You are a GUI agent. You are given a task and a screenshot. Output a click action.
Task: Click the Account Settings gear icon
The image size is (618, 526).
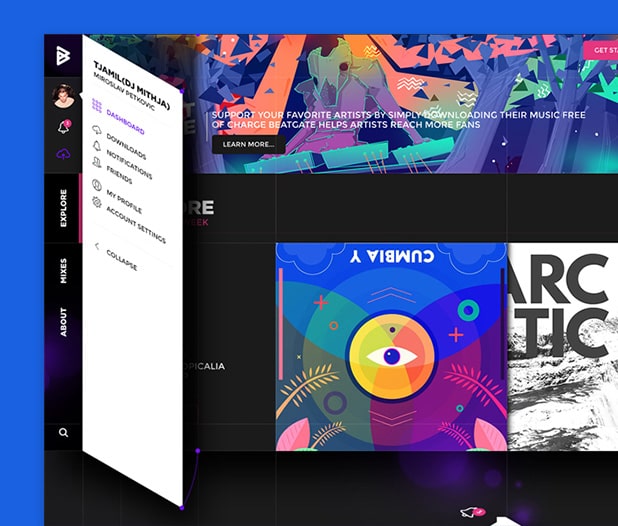[97, 202]
